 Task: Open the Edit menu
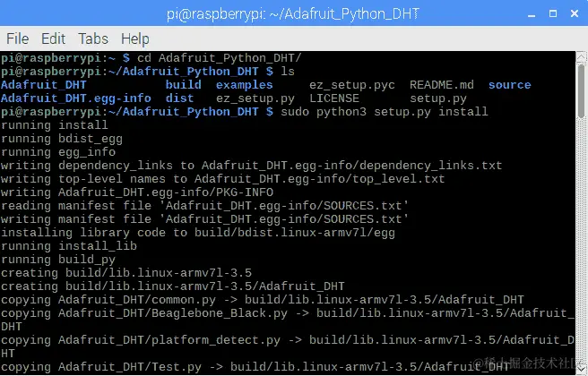tap(53, 38)
